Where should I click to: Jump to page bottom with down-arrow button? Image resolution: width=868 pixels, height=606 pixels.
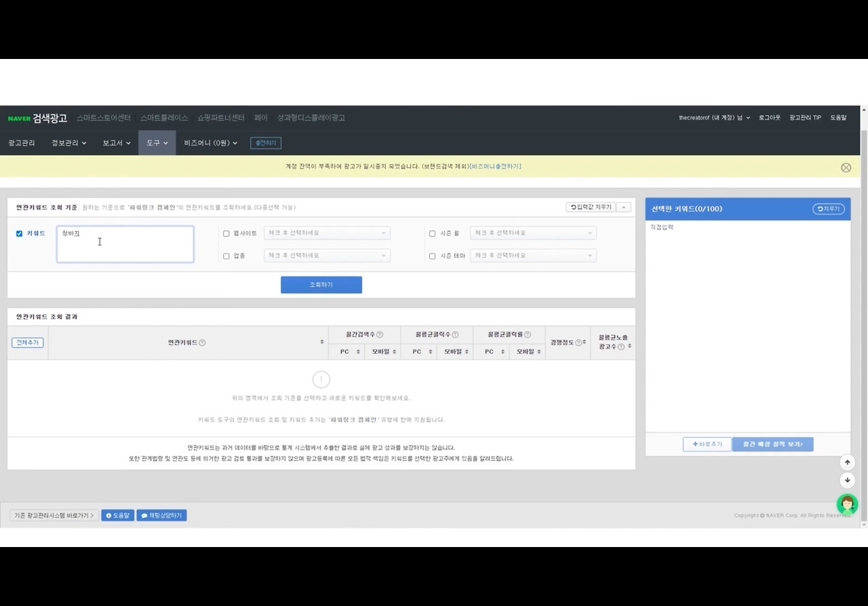tap(847, 481)
